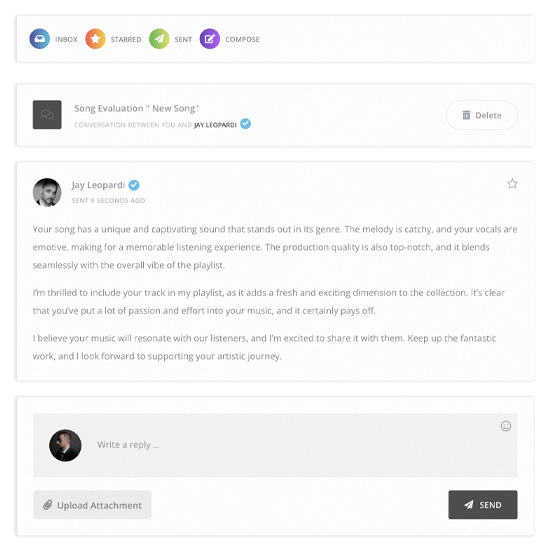Open the COMPOSE label

(242, 39)
